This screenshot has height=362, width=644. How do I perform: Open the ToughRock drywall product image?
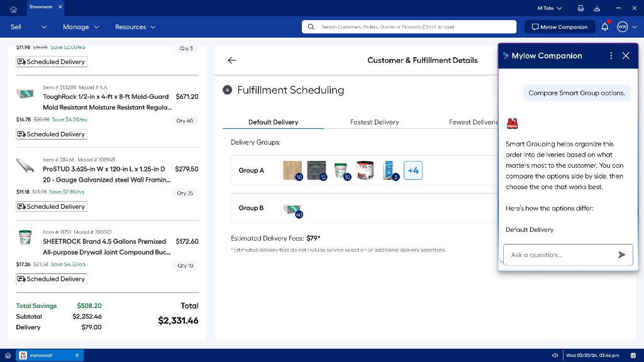tap(25, 94)
